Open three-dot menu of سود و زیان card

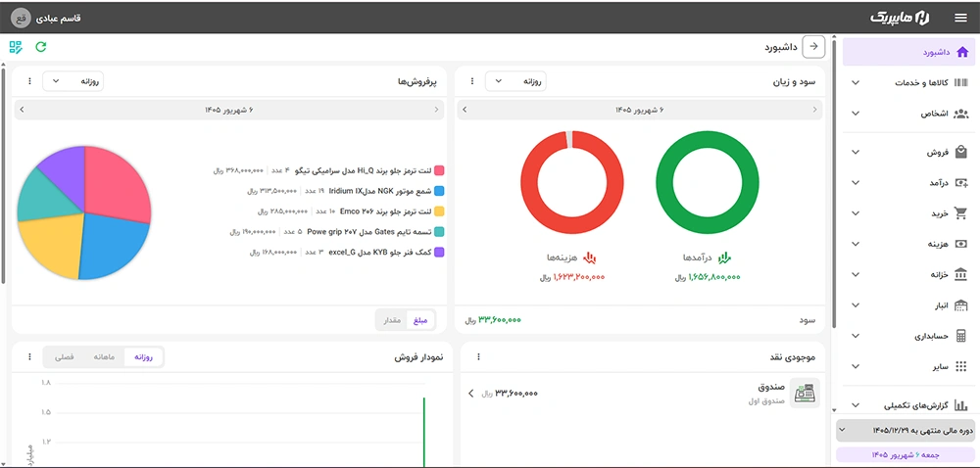pos(472,81)
